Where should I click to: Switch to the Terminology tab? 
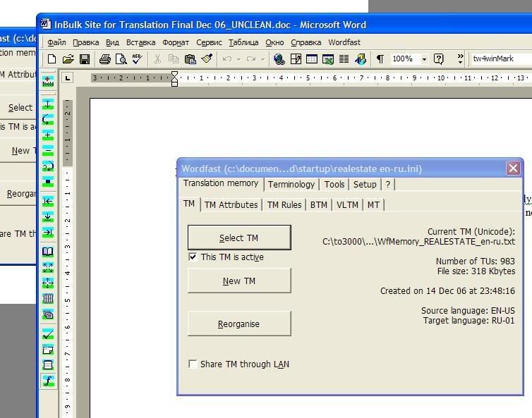click(x=291, y=185)
